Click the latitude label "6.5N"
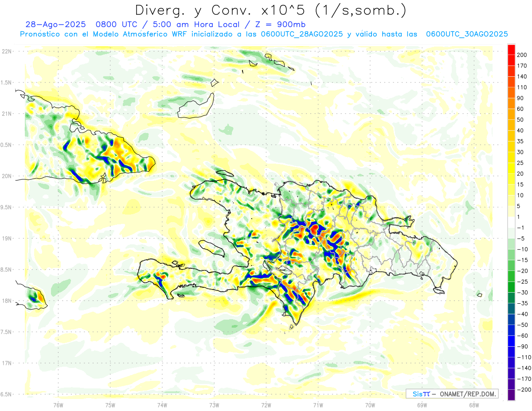The image size is (532, 411). [x=7, y=395]
